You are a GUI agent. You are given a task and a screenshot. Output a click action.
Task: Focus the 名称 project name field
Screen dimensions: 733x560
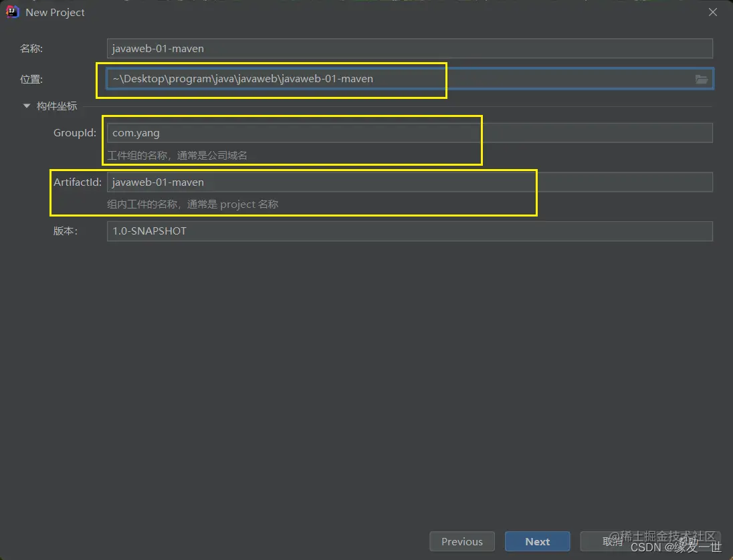point(409,49)
